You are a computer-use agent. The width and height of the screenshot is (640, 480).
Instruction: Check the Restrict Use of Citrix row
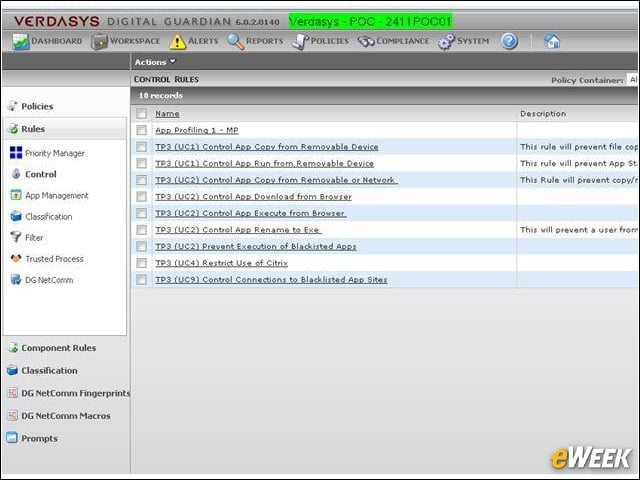click(142, 263)
